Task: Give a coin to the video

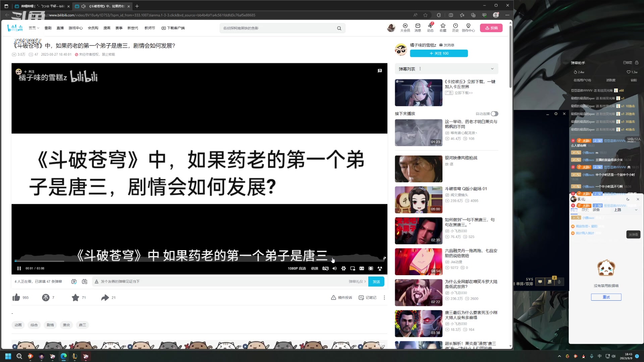Action: pos(46,297)
